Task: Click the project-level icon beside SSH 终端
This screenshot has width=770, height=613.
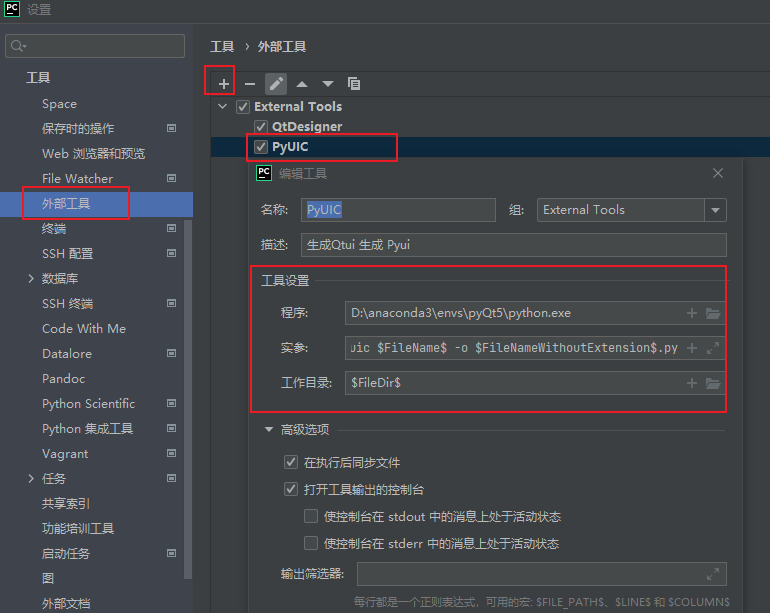Action: (171, 304)
